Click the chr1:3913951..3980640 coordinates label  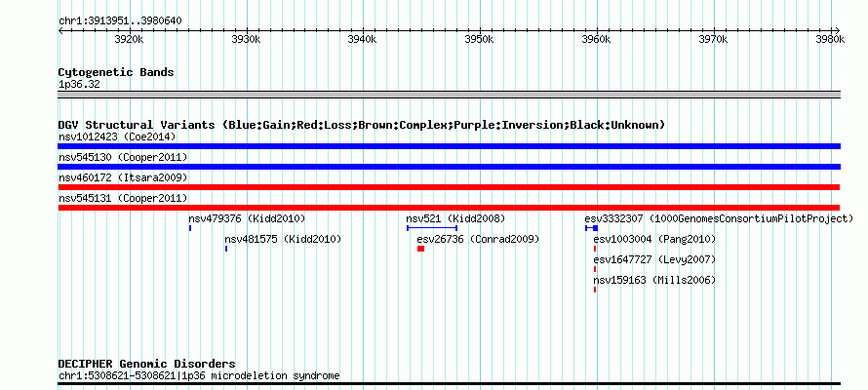click(120, 21)
